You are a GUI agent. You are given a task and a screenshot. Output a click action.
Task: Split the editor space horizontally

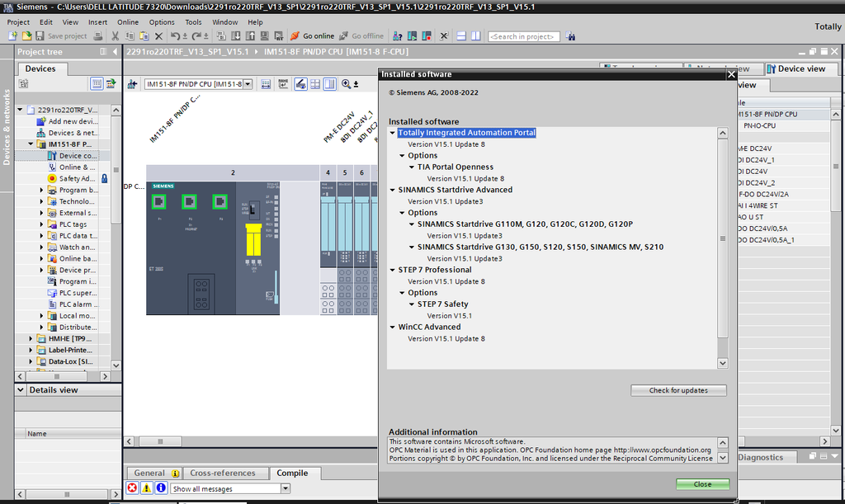461,36
